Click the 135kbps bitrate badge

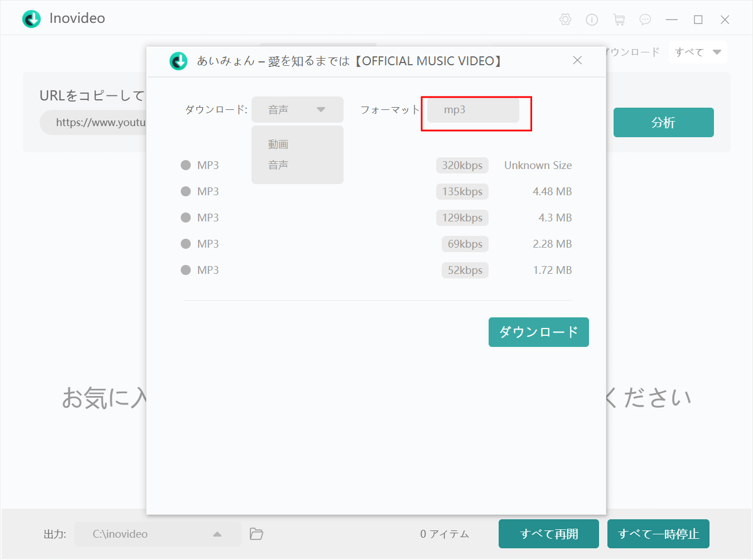pyautogui.click(x=462, y=191)
